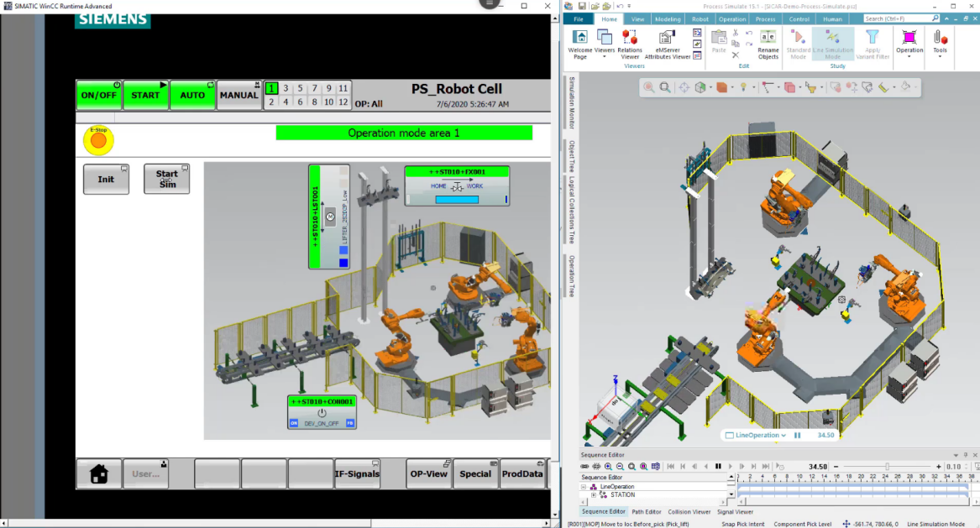Select area number 7 in WinCC

coord(314,88)
